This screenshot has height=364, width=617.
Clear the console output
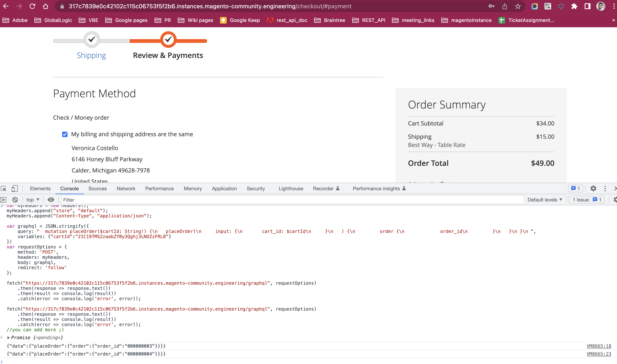(15, 199)
